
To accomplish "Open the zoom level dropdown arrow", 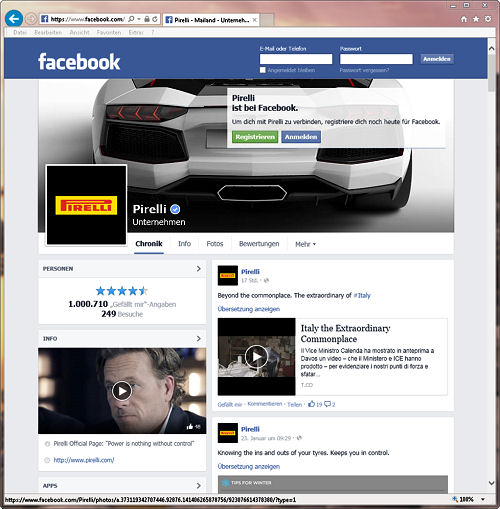I will point(483,499).
